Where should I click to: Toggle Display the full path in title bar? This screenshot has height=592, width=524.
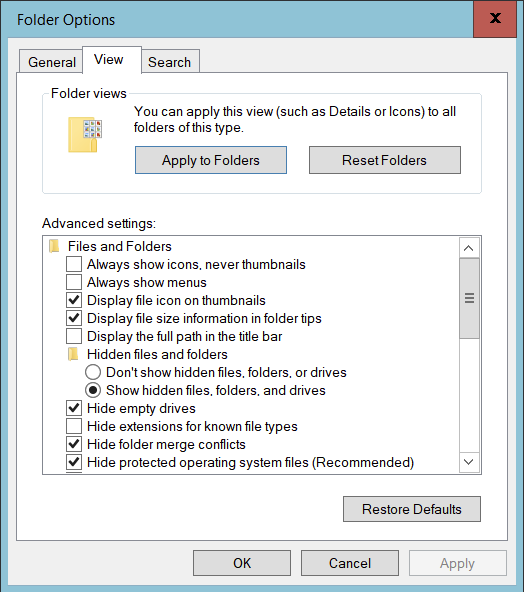[x=74, y=336]
